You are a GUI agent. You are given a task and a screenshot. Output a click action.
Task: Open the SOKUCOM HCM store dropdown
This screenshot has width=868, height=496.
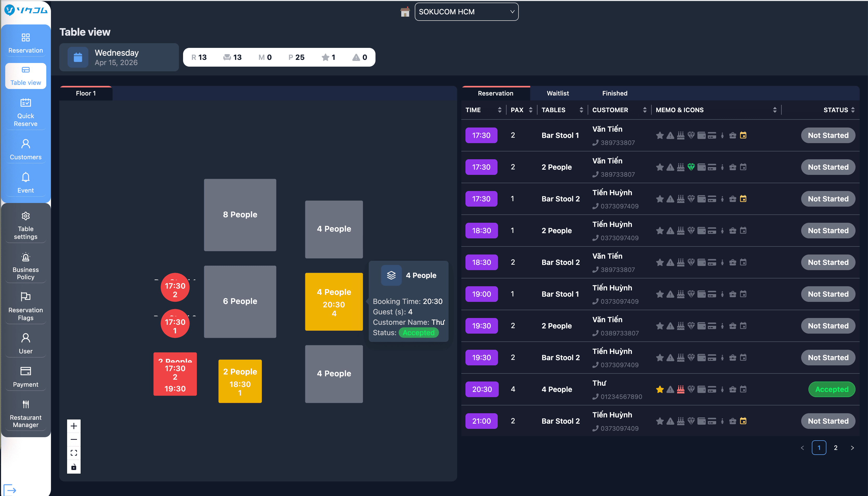pyautogui.click(x=466, y=12)
